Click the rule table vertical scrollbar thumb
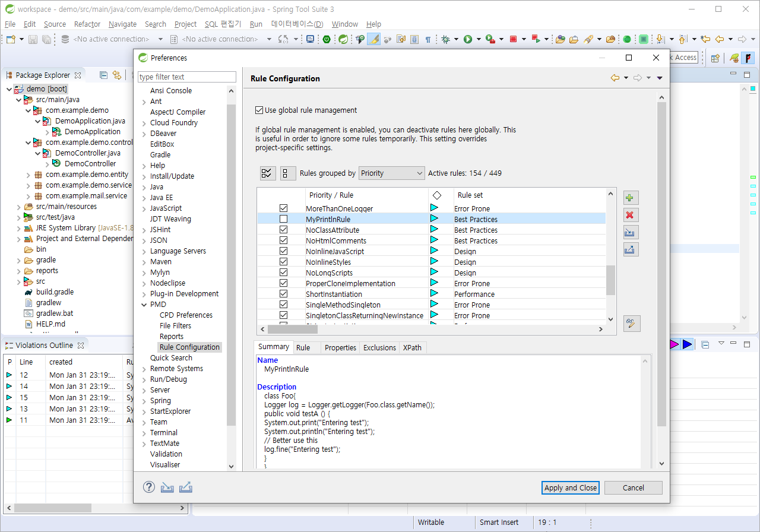The image size is (760, 532). coord(610,280)
